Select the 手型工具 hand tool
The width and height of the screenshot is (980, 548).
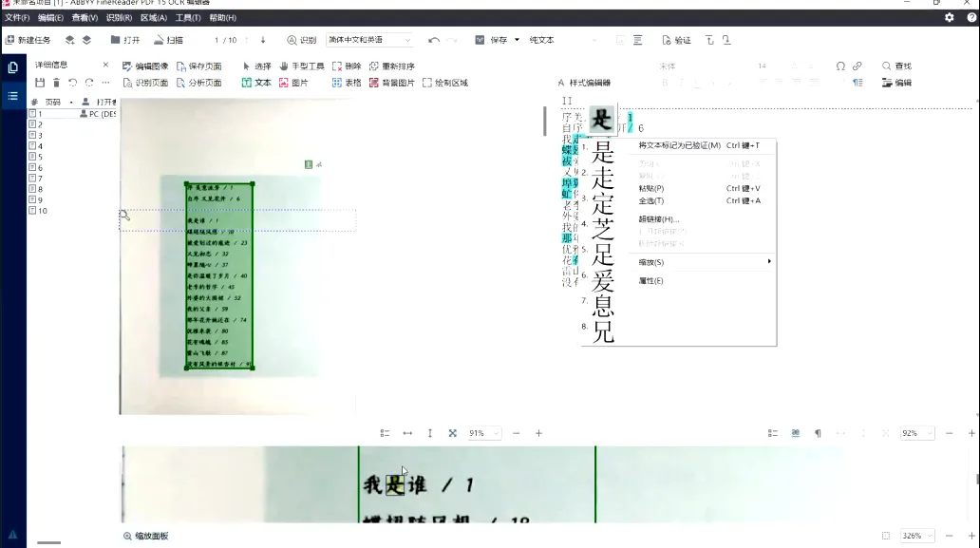[x=302, y=66]
